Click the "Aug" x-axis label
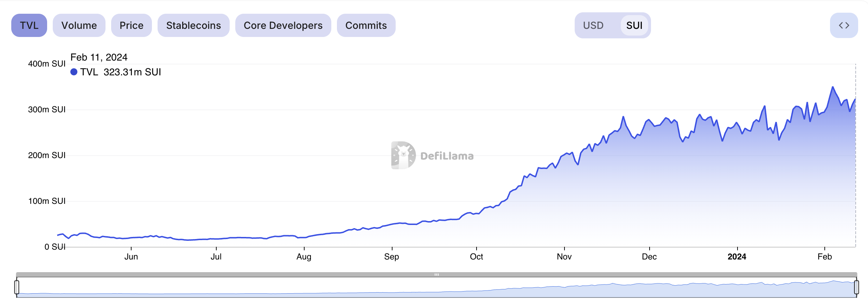868x307 pixels. pyautogui.click(x=304, y=257)
